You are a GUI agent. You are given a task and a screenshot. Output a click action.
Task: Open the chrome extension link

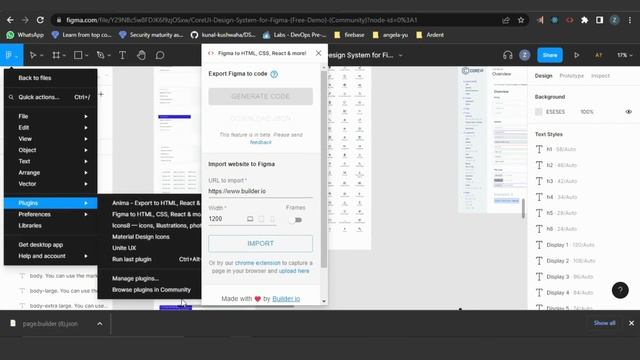coord(258,263)
